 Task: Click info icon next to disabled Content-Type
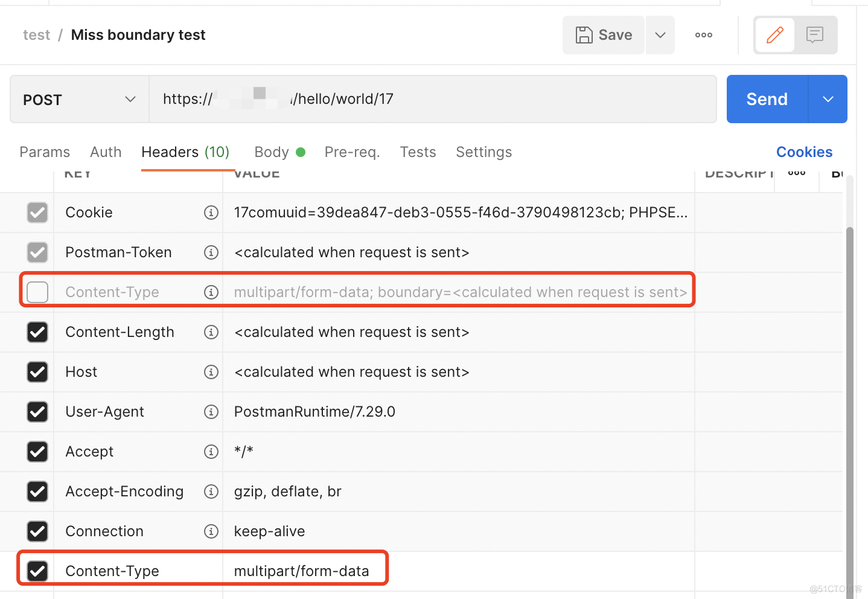211,292
